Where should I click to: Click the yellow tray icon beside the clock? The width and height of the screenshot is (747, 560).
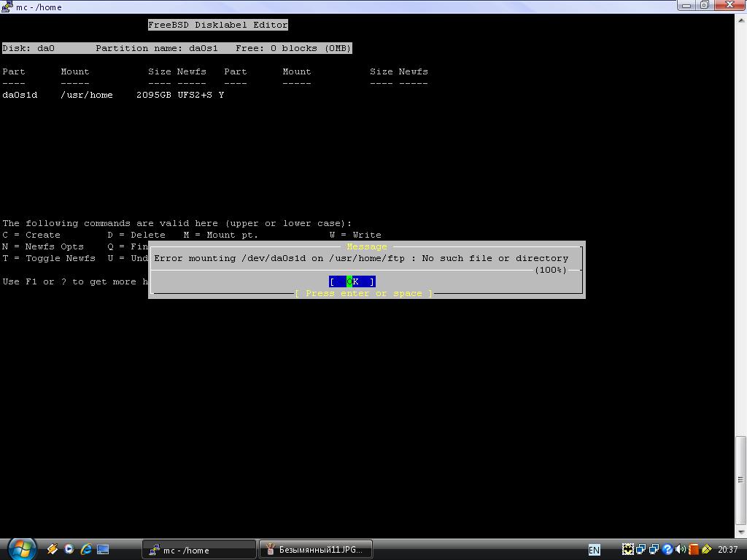tap(706, 550)
